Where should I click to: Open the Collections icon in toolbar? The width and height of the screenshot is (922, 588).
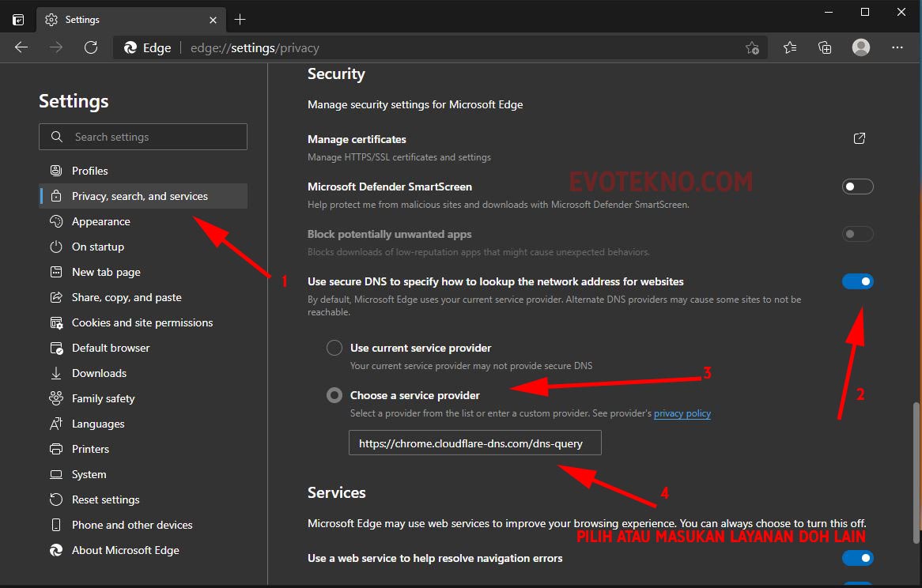point(825,47)
